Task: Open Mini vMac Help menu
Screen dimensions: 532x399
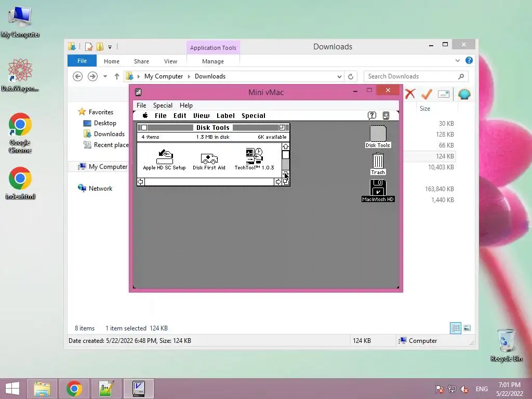Action: [x=186, y=105]
